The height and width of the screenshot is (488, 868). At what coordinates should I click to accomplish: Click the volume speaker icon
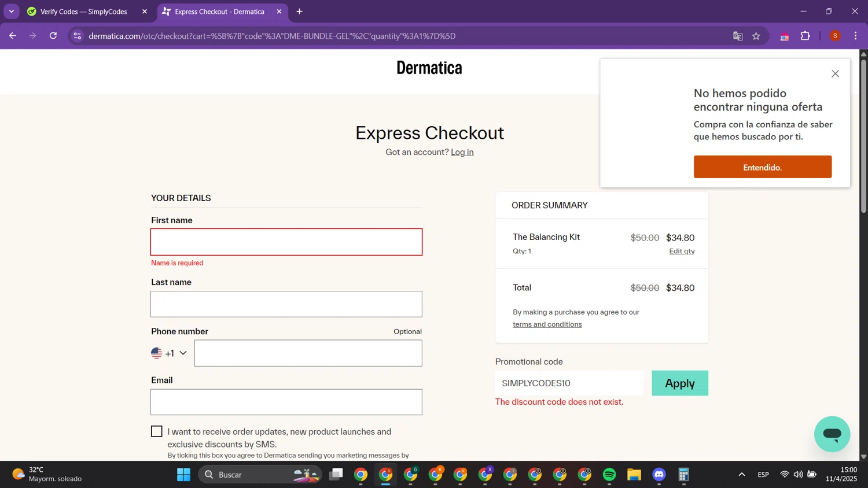pos(798,475)
